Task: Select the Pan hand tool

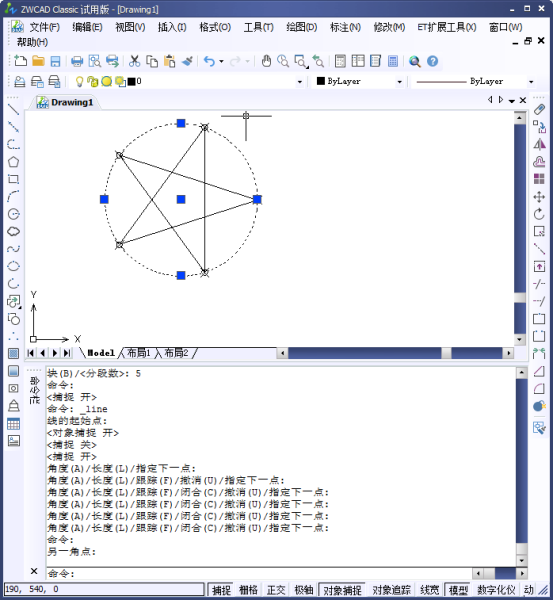Action: point(266,61)
